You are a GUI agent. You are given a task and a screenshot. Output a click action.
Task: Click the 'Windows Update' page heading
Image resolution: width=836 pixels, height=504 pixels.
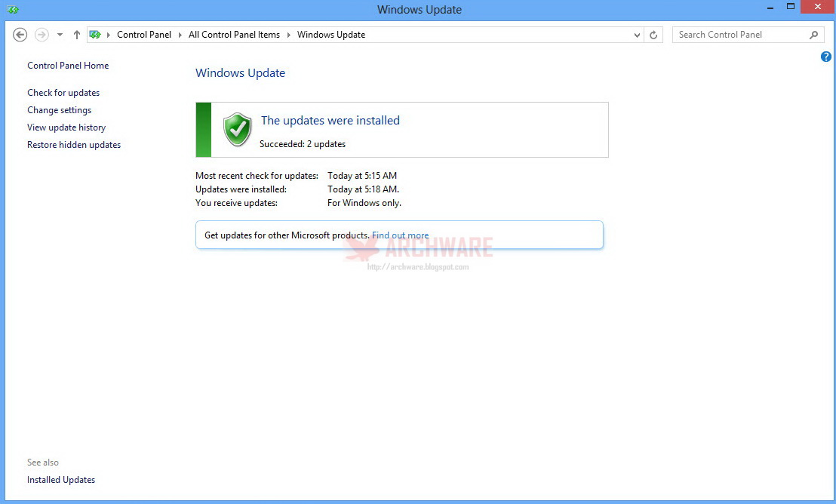240,73
